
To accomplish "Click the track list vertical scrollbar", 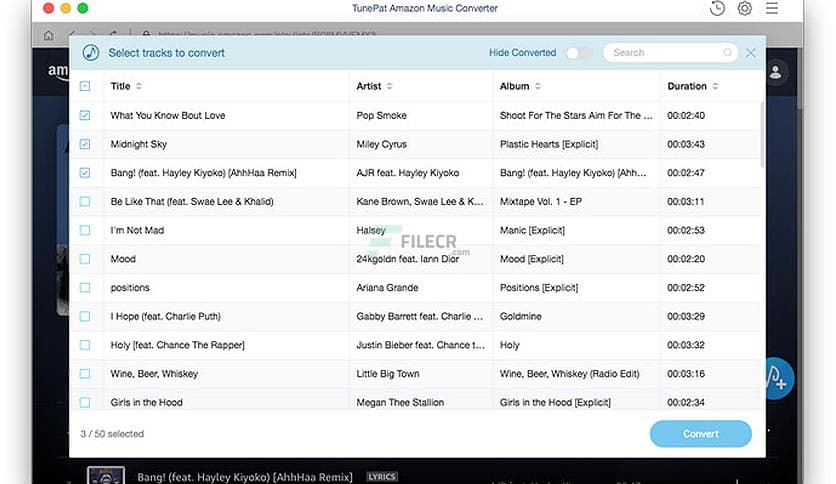I will [x=762, y=134].
